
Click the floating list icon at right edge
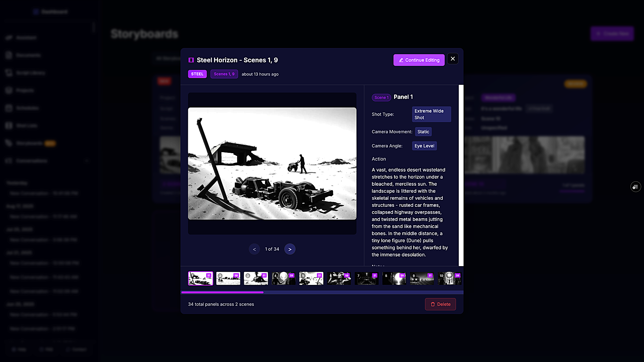[636, 187]
